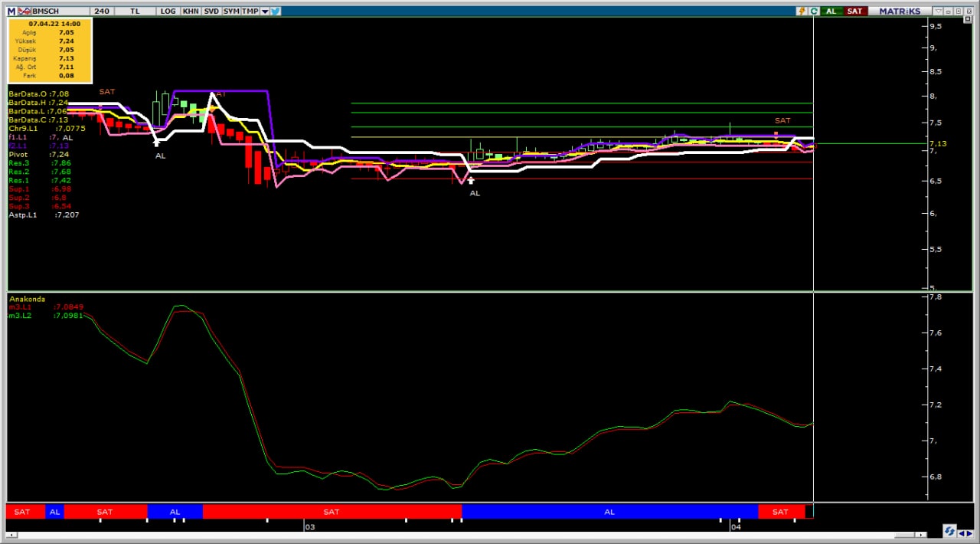Expand the window menu triangle near MATRIKS
The height and width of the screenshot is (544, 980).
(x=938, y=11)
